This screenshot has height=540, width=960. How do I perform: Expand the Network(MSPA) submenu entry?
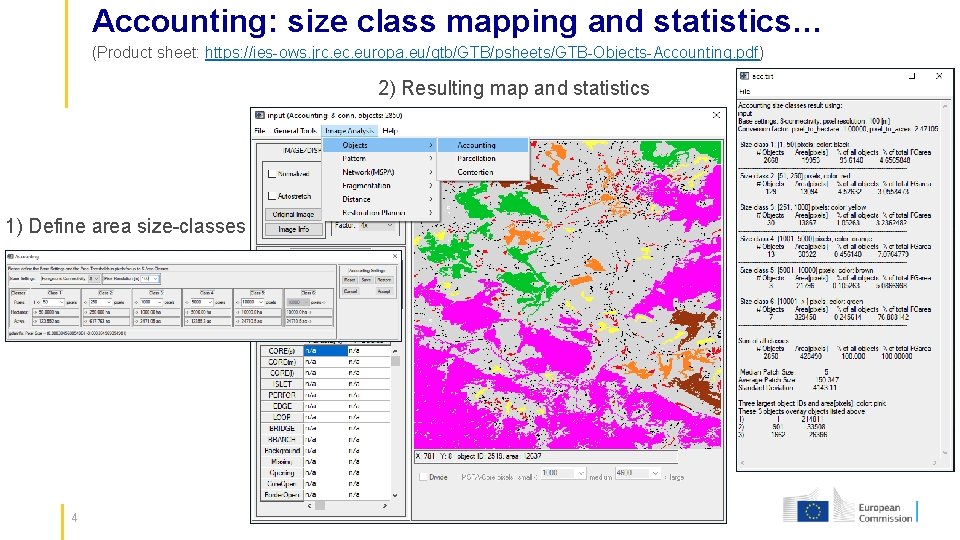(380, 172)
